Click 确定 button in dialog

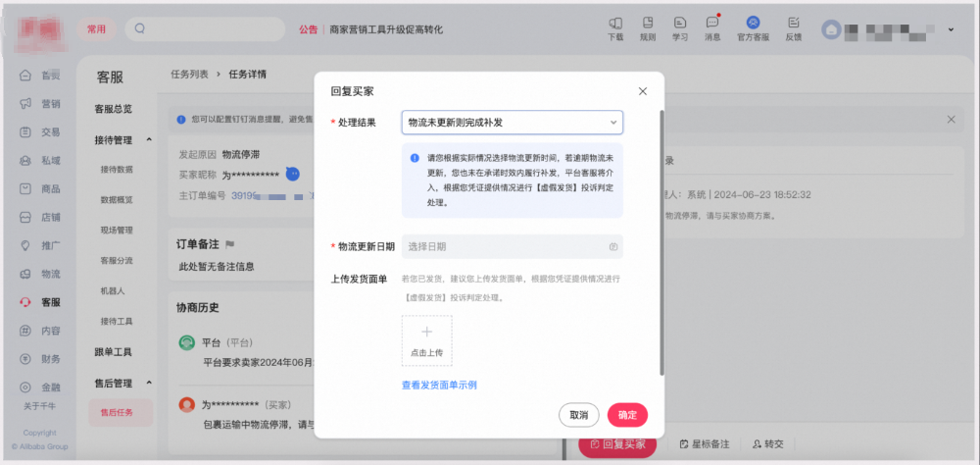tap(627, 415)
